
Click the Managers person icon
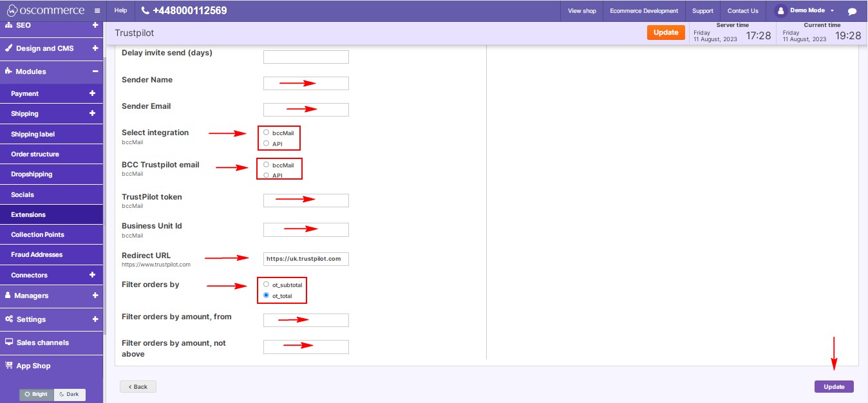[x=8, y=295]
